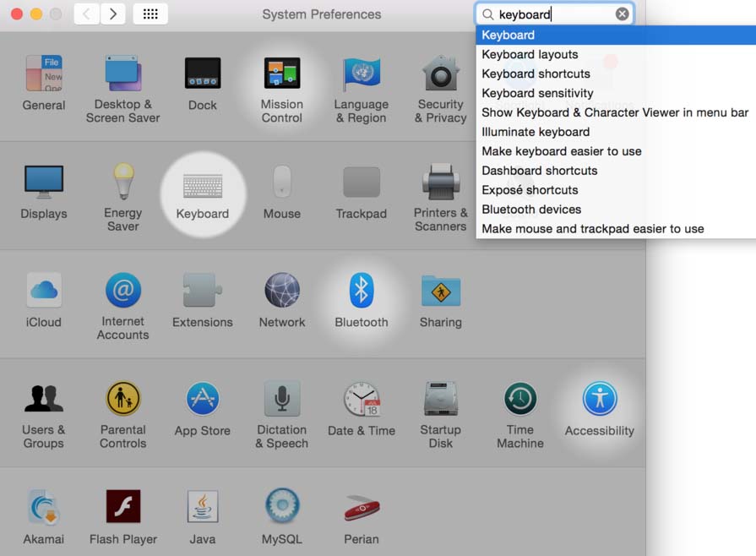Viewport: 756px width, 556px height.
Task: Open the MySQL preference pane
Action: [x=282, y=517]
